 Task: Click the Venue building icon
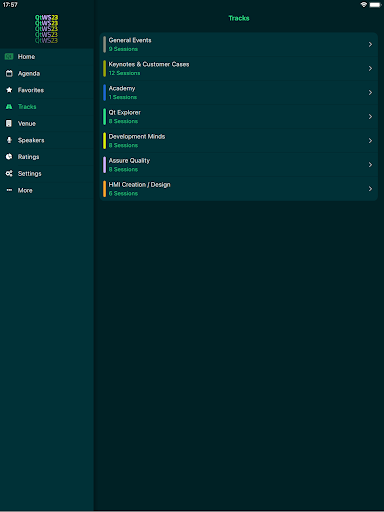[x=9, y=123]
